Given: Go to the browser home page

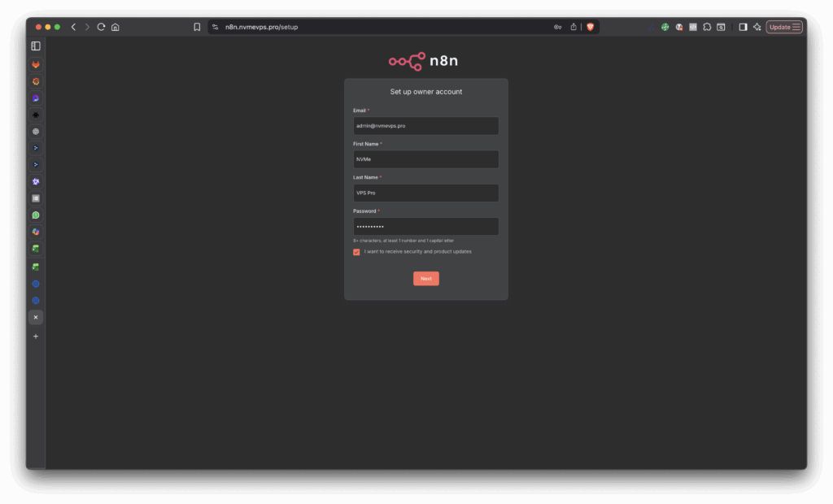Looking at the screenshot, I should click(x=116, y=27).
